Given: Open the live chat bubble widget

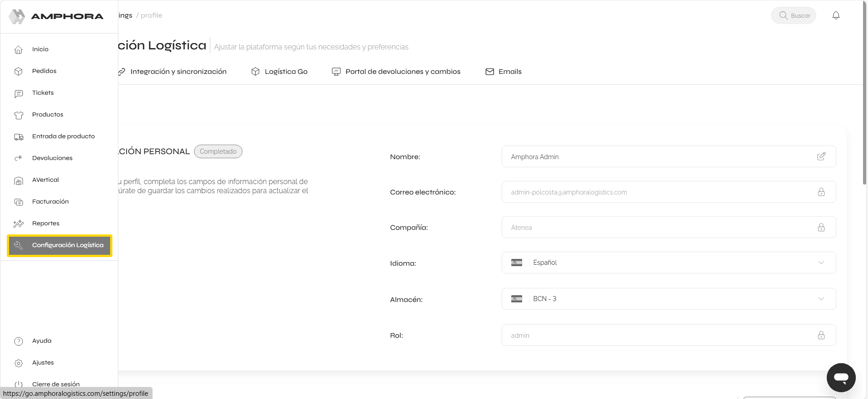Looking at the screenshot, I should (841, 377).
